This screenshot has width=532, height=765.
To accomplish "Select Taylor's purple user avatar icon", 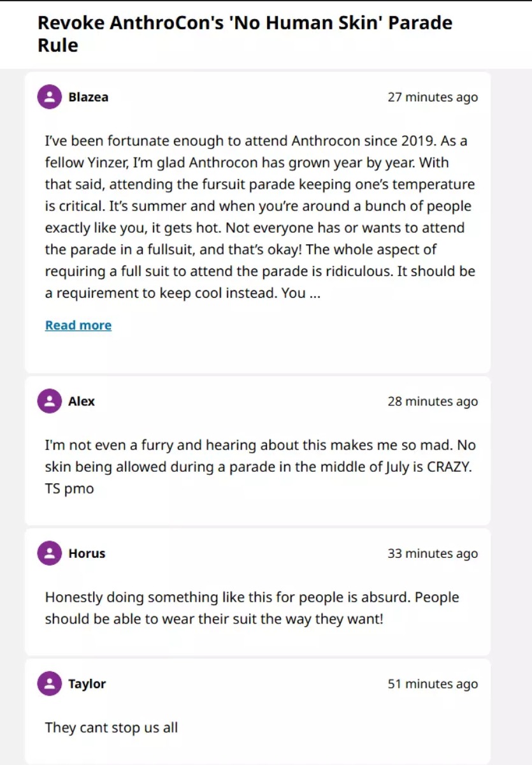I will 50,684.
